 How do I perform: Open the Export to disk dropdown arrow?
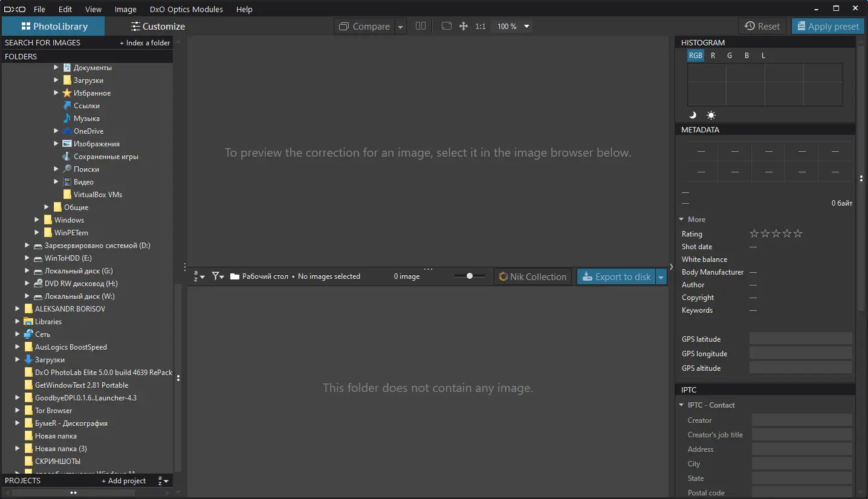point(661,277)
